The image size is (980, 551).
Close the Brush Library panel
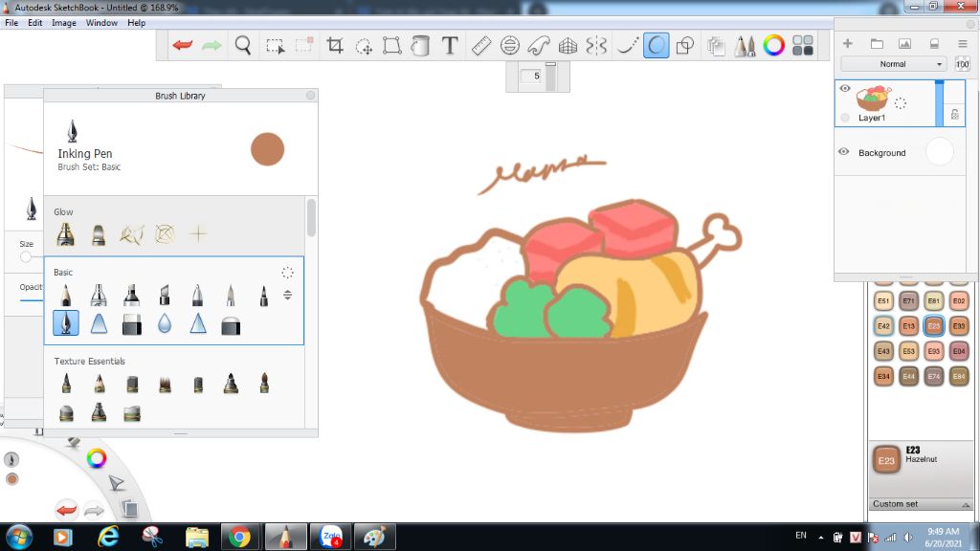tap(311, 95)
